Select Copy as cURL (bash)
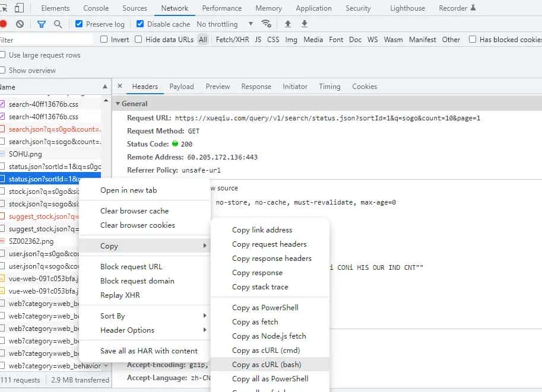Viewport: 542px width, 392px height. pyautogui.click(x=266, y=365)
